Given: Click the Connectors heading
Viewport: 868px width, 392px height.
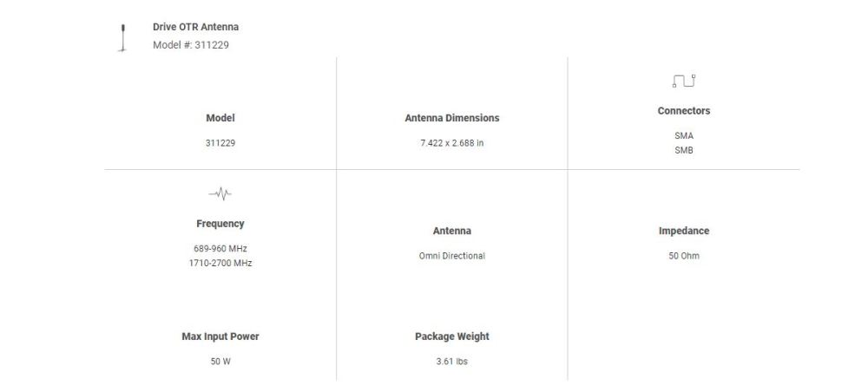Looking at the screenshot, I should pyautogui.click(x=684, y=111).
